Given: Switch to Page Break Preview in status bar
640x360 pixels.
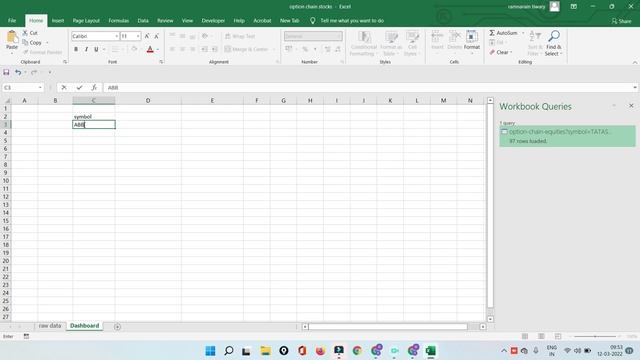Looking at the screenshot, I should (x=558, y=336).
